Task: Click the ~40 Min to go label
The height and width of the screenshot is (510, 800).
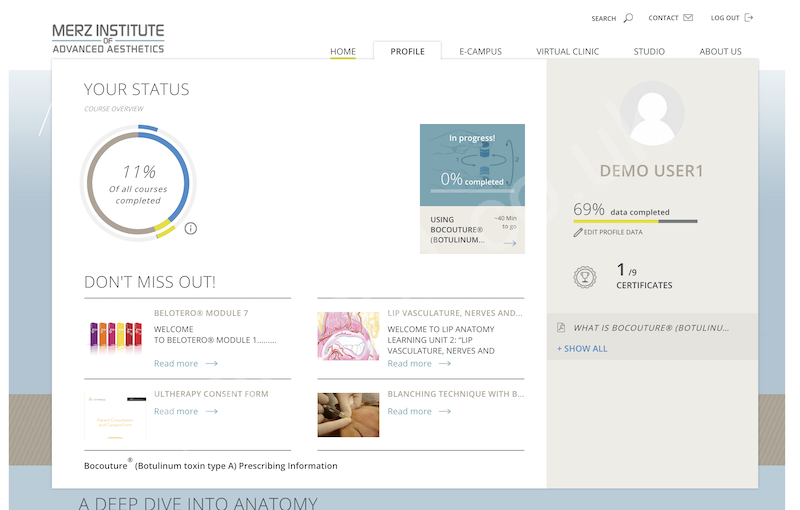Action: pos(505,222)
